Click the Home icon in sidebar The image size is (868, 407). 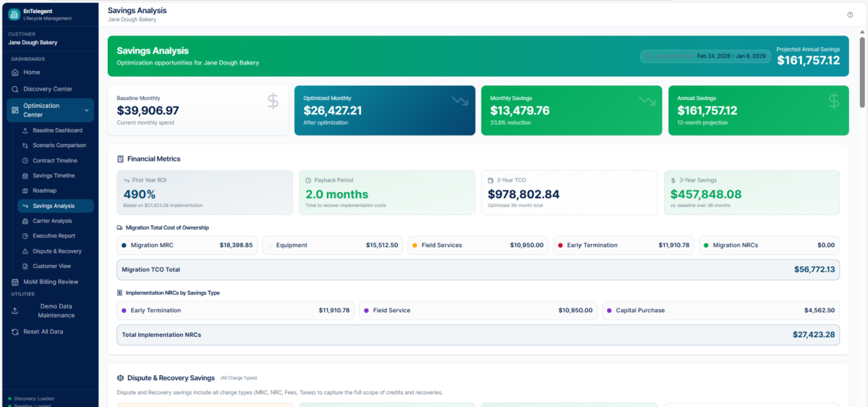pos(15,72)
